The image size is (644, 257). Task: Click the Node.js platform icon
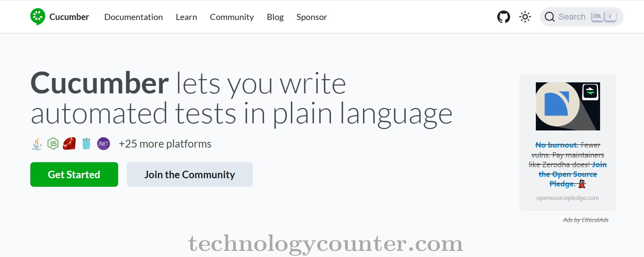pos(53,144)
